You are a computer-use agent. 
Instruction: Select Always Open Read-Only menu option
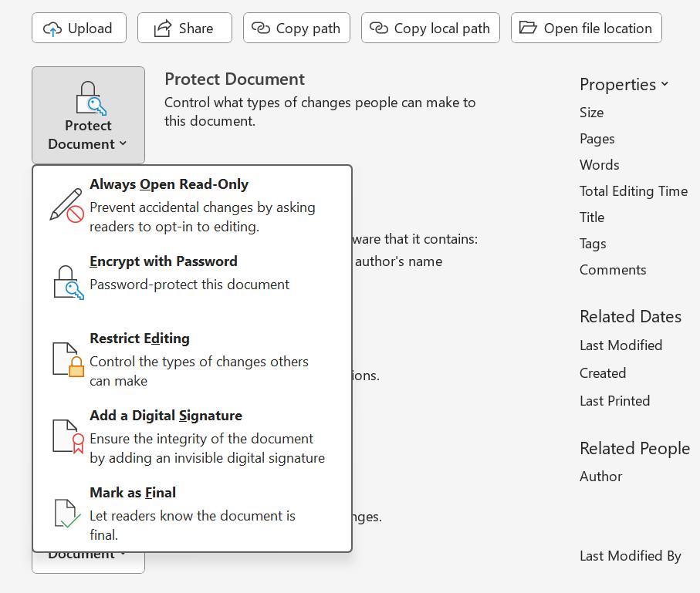[169, 185]
